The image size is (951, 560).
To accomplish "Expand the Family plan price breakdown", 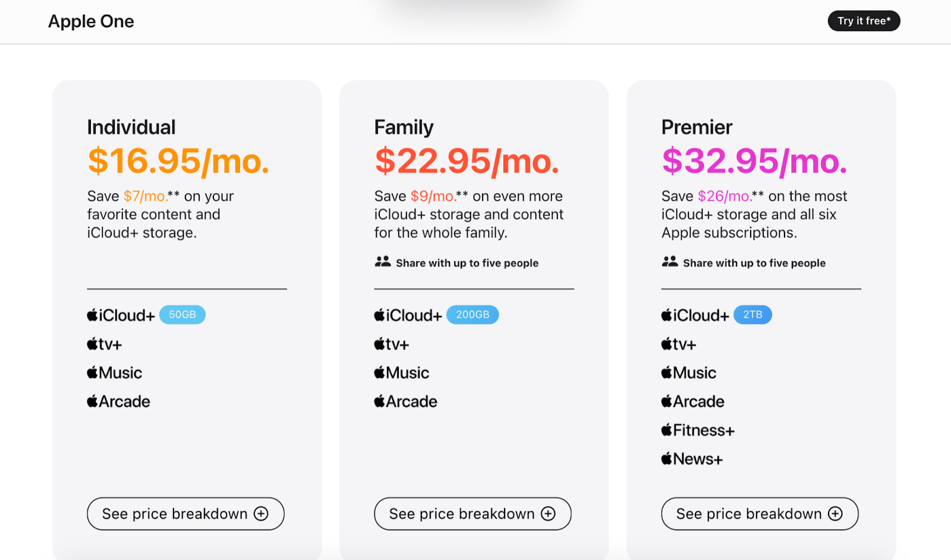I will click(473, 514).
